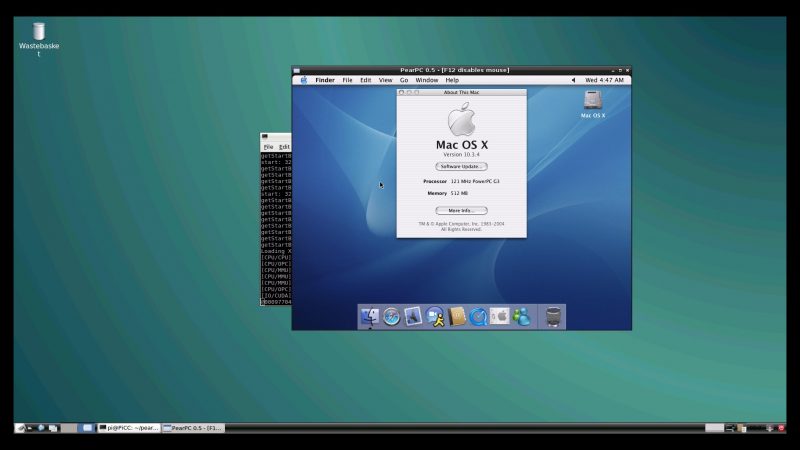Click the Wed 4:47 AM clock
The height and width of the screenshot is (450, 800).
point(604,80)
